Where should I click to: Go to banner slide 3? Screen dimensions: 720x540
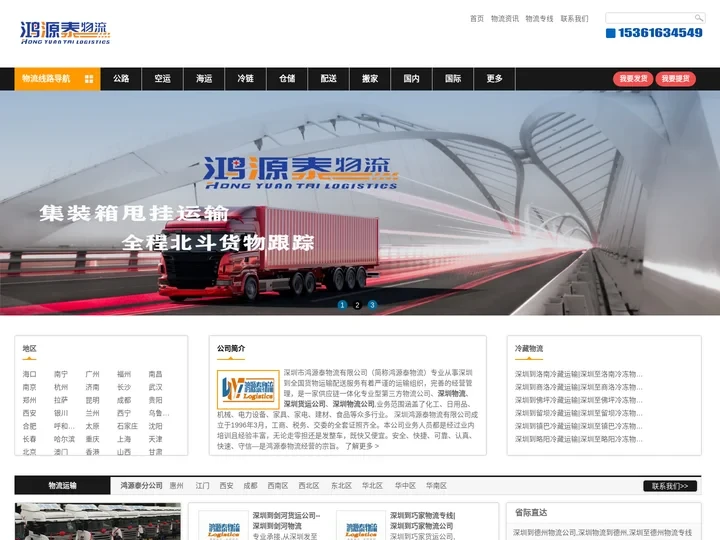(x=372, y=305)
